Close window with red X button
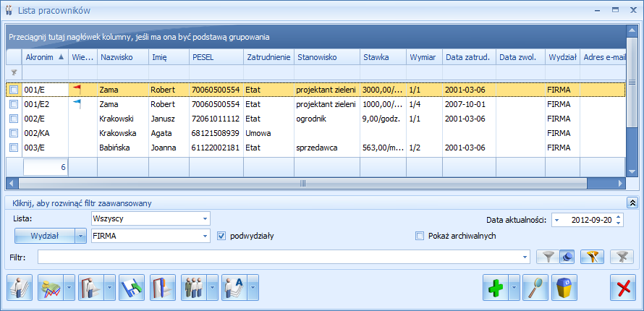Image resolution: width=644 pixels, height=311 pixels. point(623,288)
